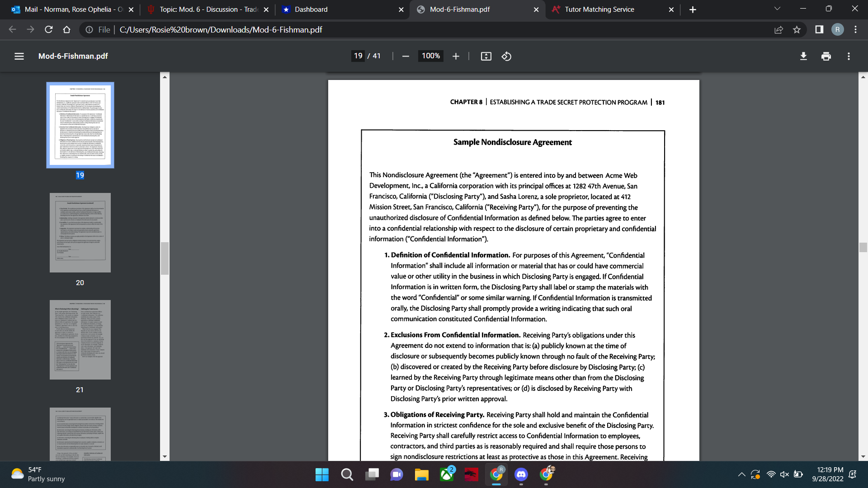Viewport: 868px width, 488px height.
Task: Open the browser three-dot menu
Action: 855,30
